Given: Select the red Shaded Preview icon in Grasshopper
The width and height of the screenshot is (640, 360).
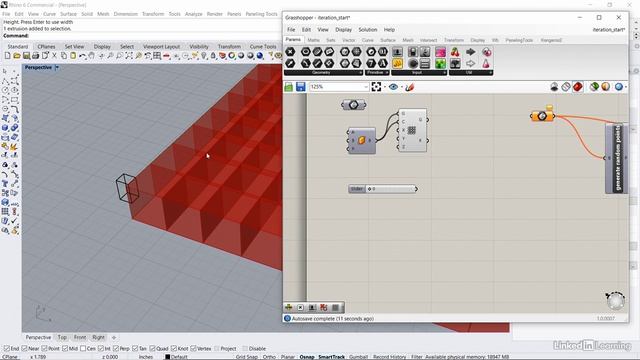Looking at the screenshot, I should coord(578,87).
